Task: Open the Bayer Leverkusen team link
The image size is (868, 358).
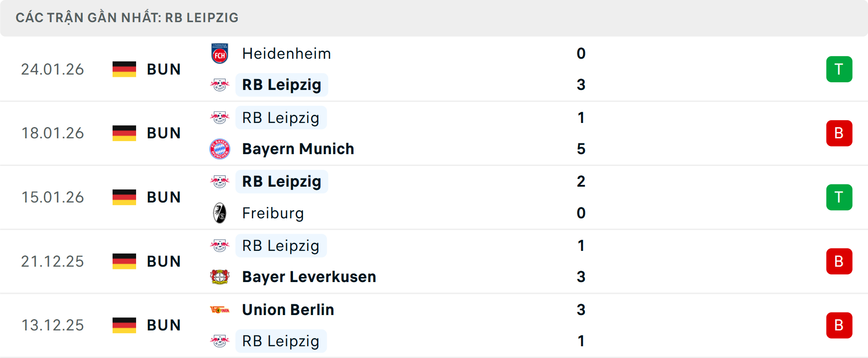Action: pyautogui.click(x=309, y=277)
